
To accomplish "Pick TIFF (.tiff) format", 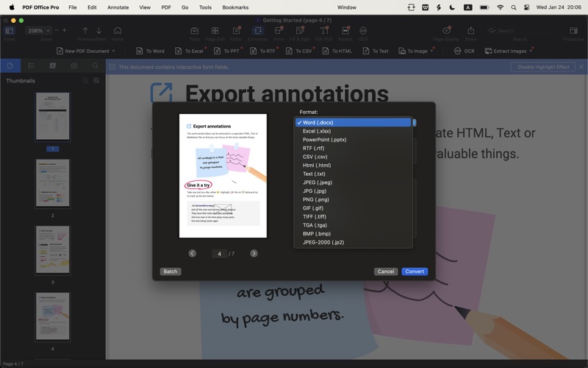I will (353, 216).
